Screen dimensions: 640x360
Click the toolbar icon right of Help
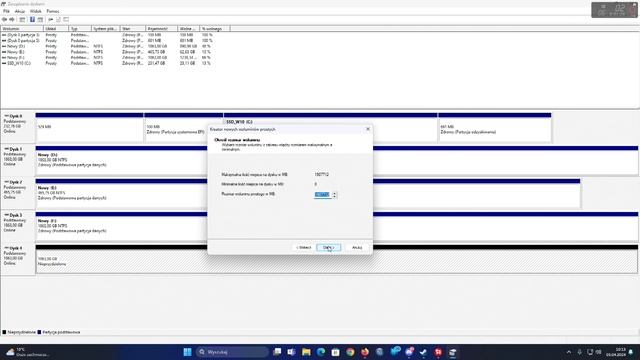pos(40,20)
